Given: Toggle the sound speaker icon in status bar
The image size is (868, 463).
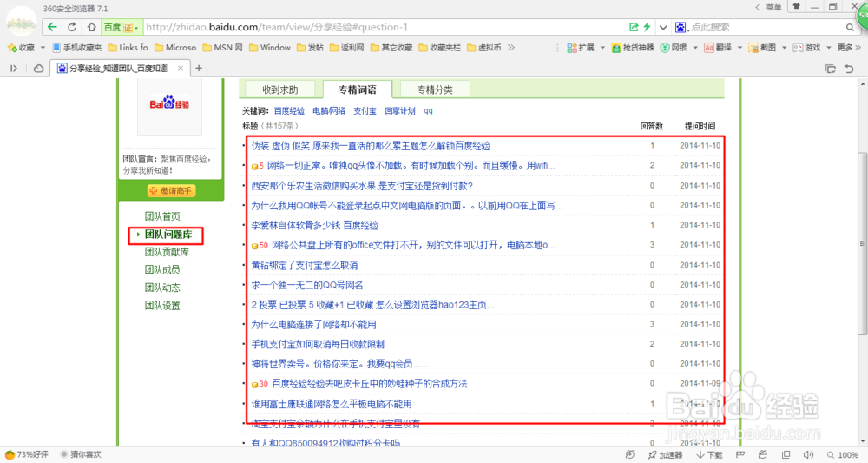Looking at the screenshot, I should [808, 454].
